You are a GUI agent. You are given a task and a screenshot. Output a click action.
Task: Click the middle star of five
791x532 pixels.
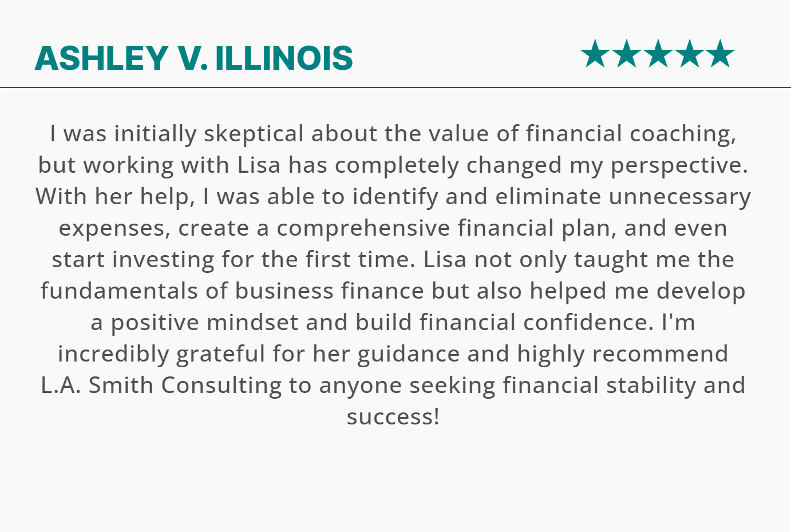click(x=658, y=54)
